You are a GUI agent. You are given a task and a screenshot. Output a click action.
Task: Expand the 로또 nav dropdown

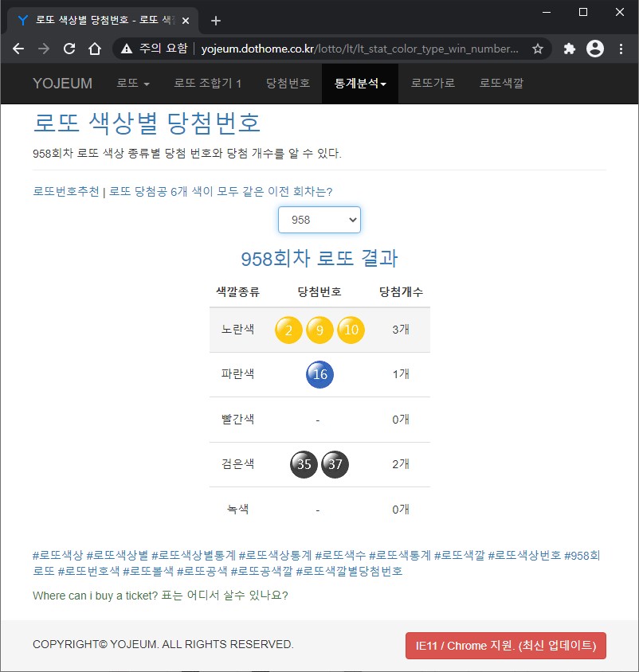coord(133,83)
